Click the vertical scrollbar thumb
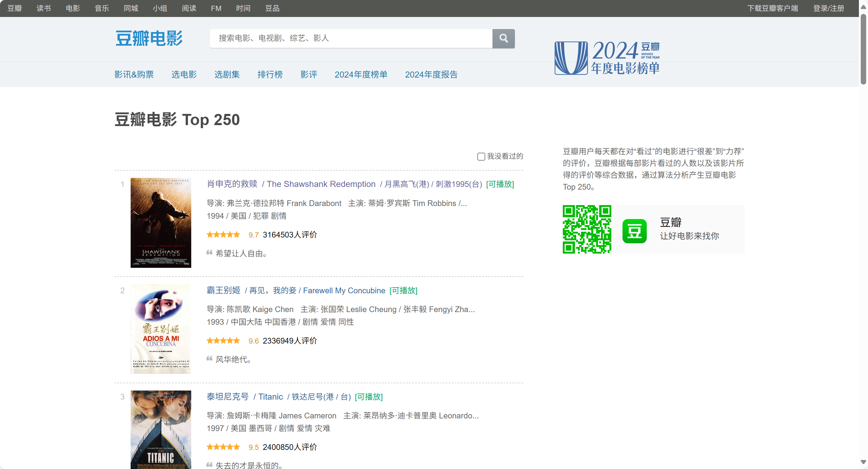 click(863, 49)
